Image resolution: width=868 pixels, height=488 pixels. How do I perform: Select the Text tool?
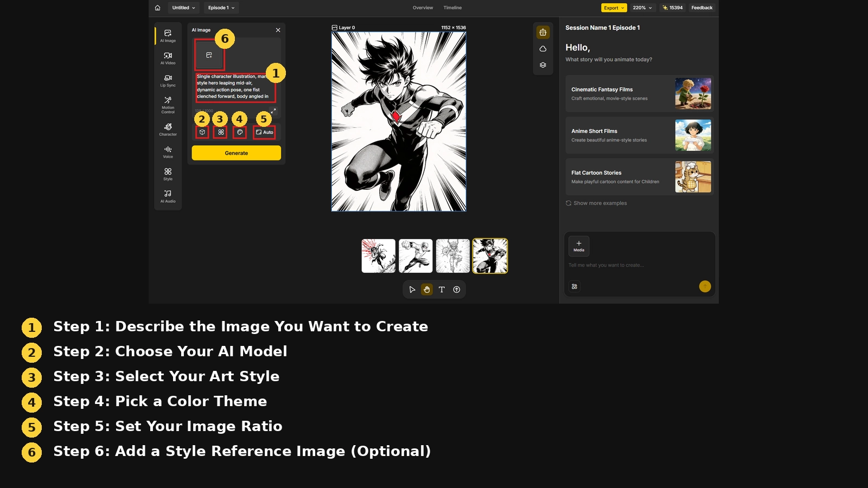point(442,290)
